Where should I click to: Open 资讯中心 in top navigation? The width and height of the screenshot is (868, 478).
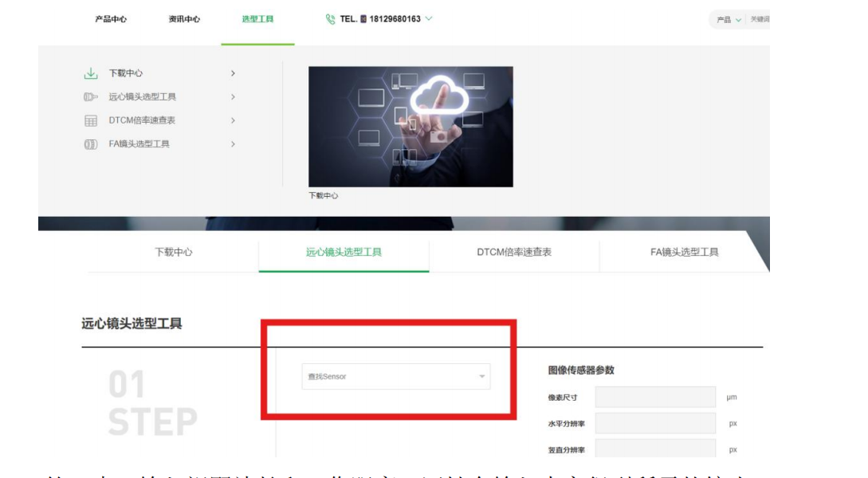[184, 19]
